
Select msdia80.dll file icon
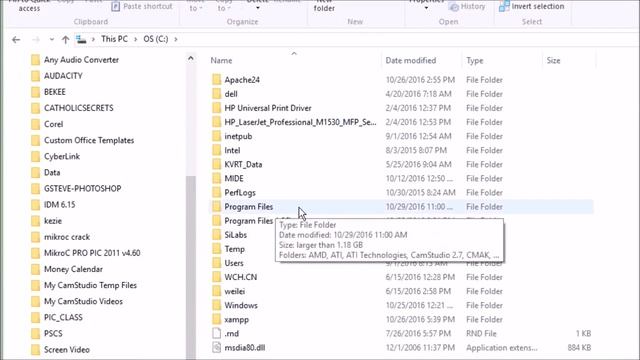pyautogui.click(x=217, y=347)
